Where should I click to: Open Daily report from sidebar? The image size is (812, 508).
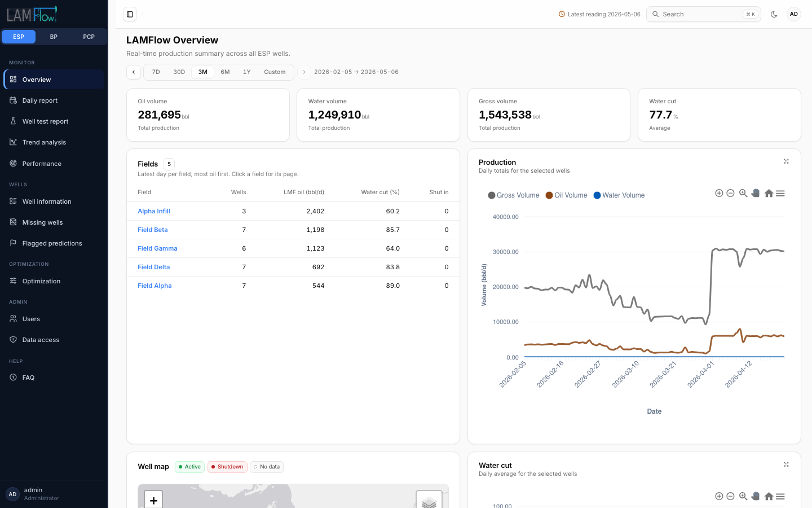[x=54, y=100]
